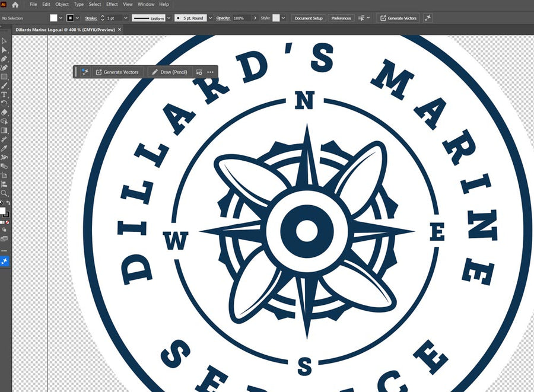The width and height of the screenshot is (534, 392).
Task: Click Generate Vectors in floating contextual bar
Action: click(117, 72)
